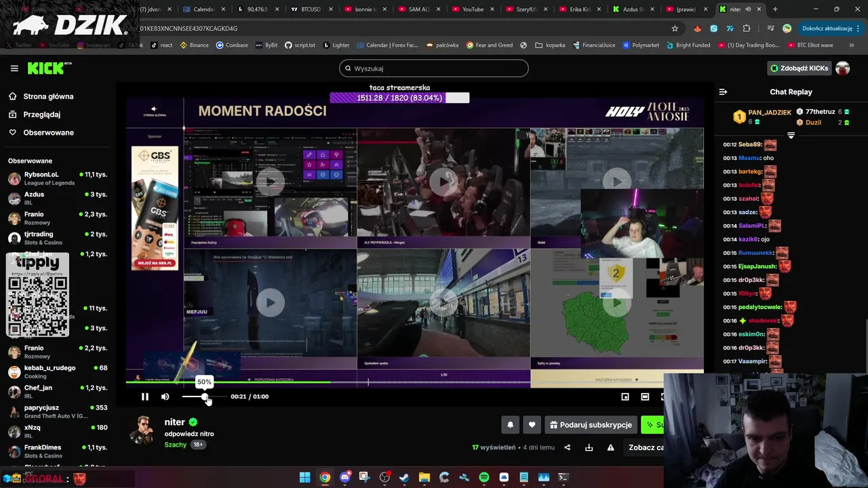Toggle theater mode icon
The width and height of the screenshot is (868, 488).
click(x=645, y=396)
